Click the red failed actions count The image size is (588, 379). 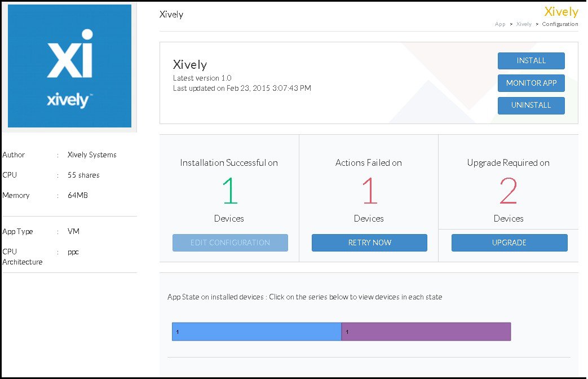pyautogui.click(x=369, y=191)
